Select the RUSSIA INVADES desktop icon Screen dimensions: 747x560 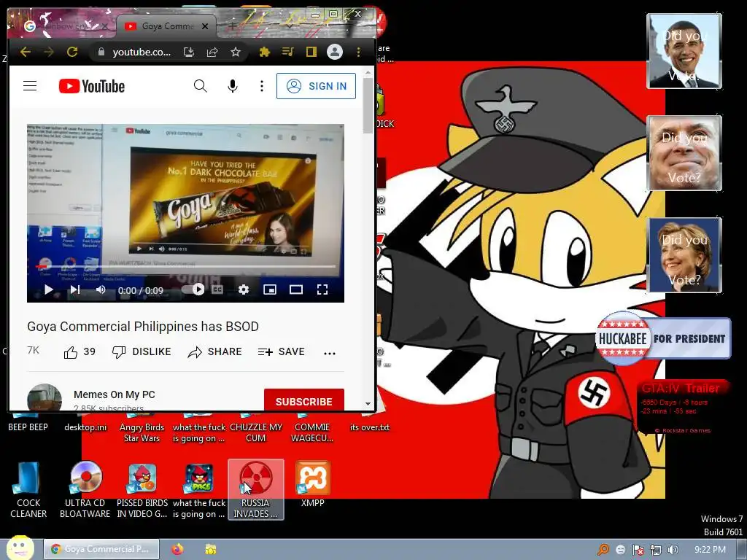(x=256, y=489)
